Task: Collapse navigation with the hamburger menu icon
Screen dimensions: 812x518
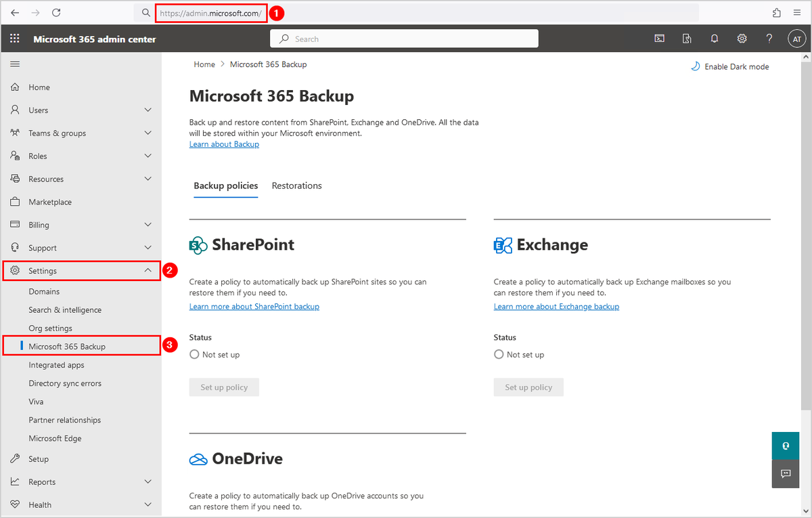Action: coord(15,64)
